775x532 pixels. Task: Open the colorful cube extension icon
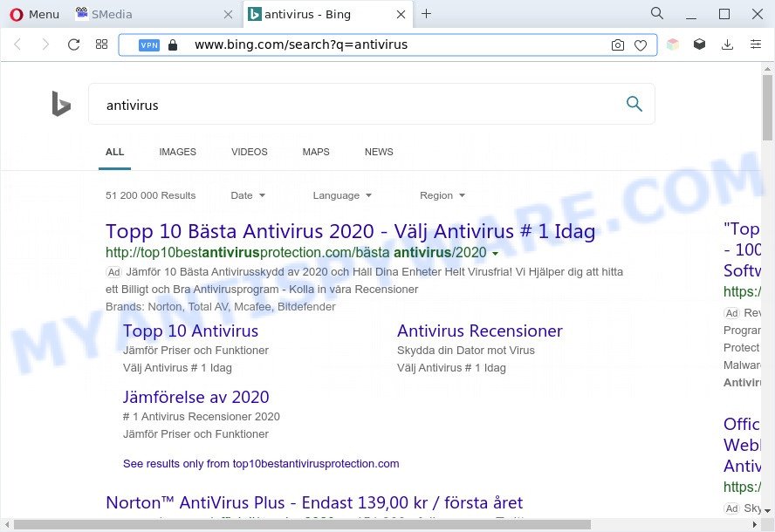(672, 44)
